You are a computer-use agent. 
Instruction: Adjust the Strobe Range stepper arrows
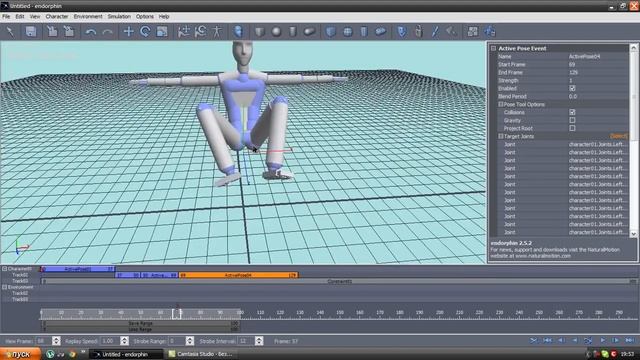190,341
